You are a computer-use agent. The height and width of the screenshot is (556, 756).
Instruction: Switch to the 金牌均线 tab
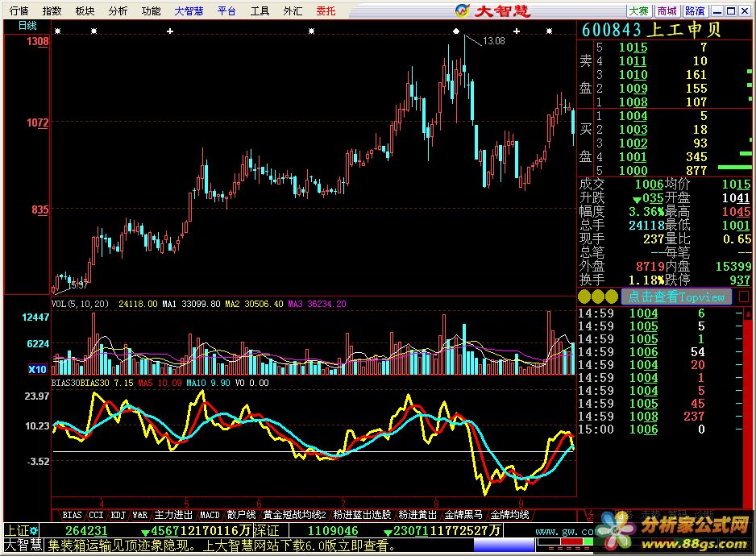[509, 515]
